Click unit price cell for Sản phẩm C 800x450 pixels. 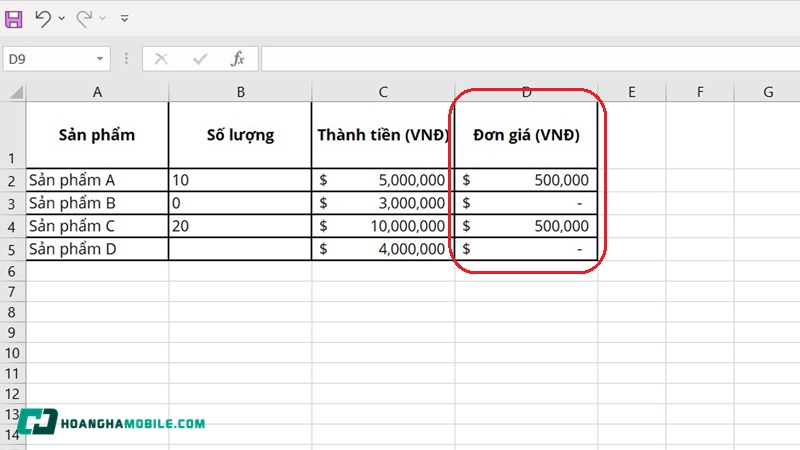pos(526,226)
